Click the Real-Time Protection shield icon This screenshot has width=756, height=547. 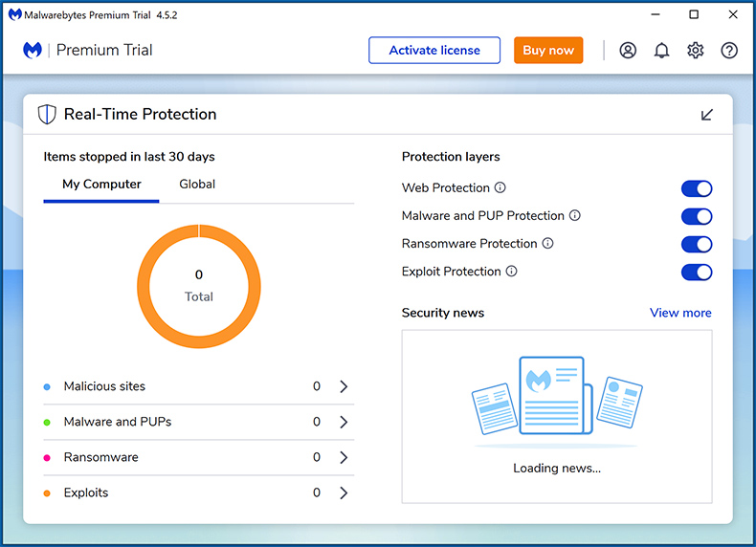click(47, 114)
